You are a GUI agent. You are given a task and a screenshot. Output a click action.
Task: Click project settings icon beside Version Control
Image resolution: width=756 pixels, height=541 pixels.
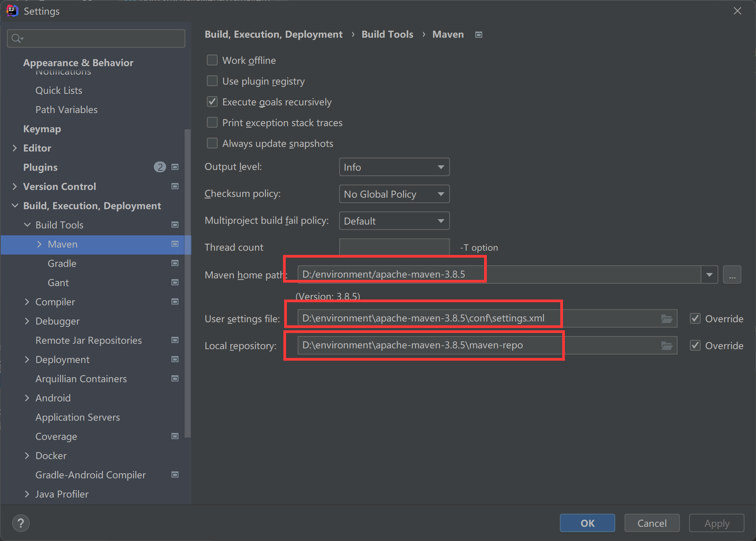[175, 186]
